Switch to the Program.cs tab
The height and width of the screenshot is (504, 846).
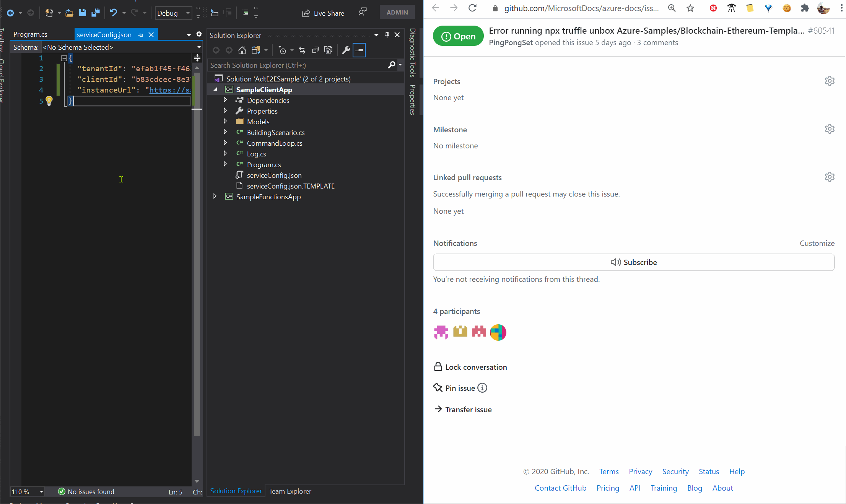click(x=31, y=34)
